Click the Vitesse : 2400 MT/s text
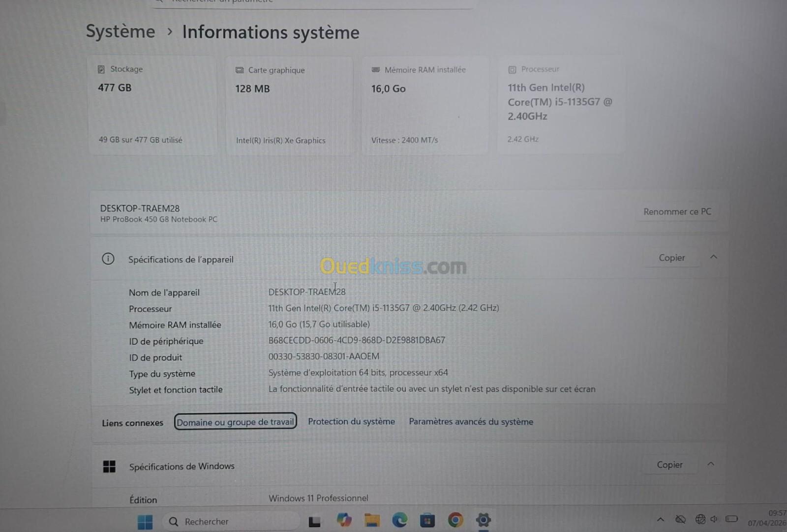 pos(404,140)
